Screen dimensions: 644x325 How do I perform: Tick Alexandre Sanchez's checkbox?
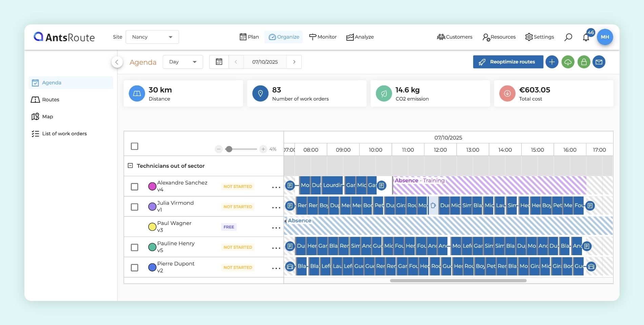coord(135,187)
